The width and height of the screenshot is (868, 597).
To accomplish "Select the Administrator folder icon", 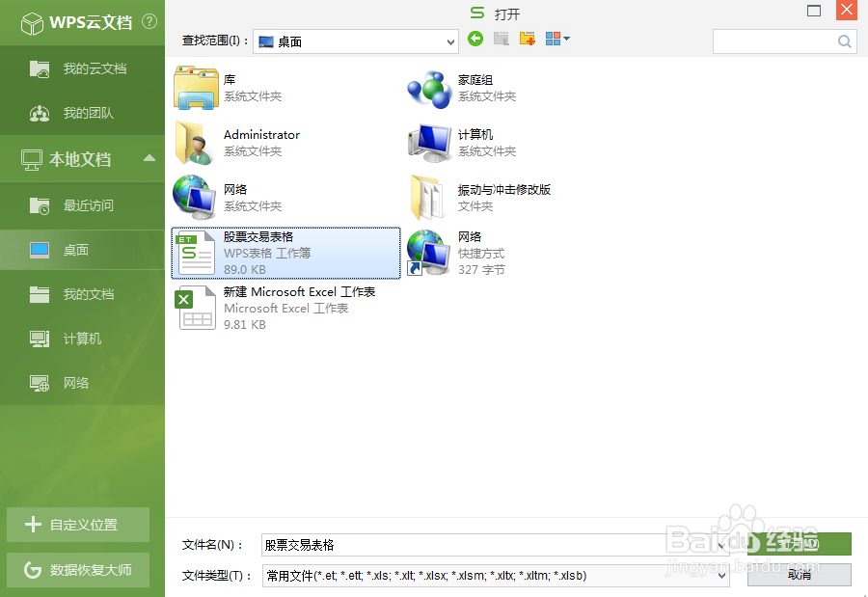I will click(195, 143).
